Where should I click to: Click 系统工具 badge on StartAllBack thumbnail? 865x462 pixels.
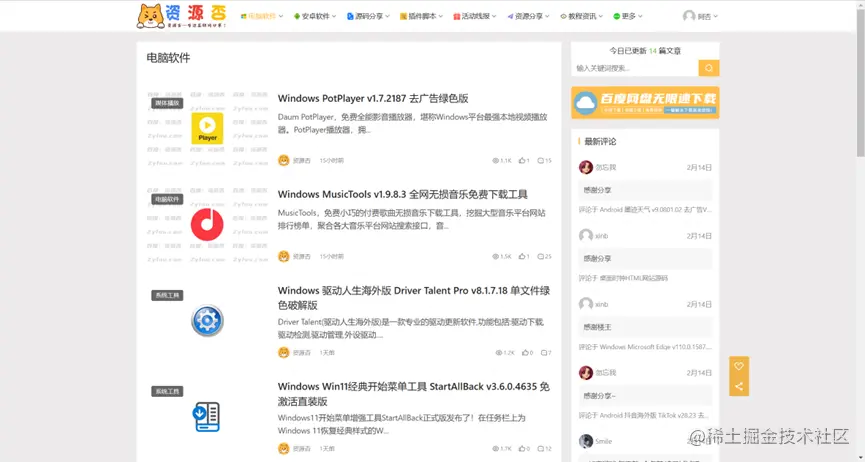167,391
